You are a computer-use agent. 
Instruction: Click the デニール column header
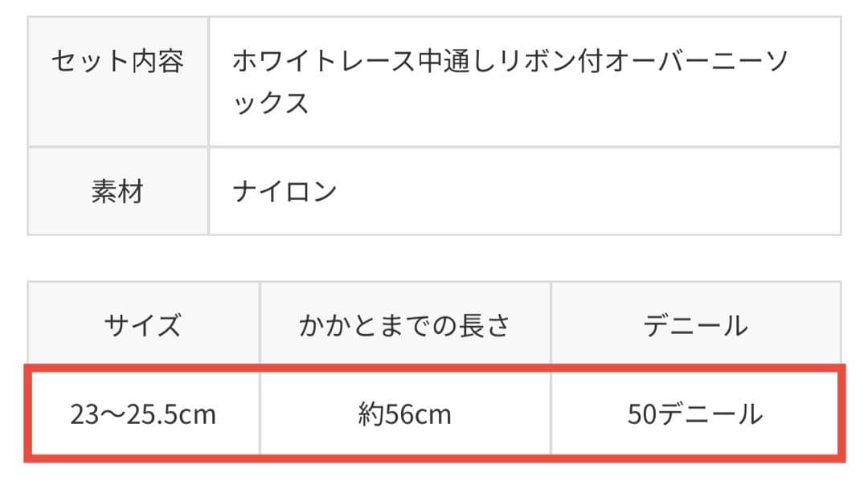(695, 325)
